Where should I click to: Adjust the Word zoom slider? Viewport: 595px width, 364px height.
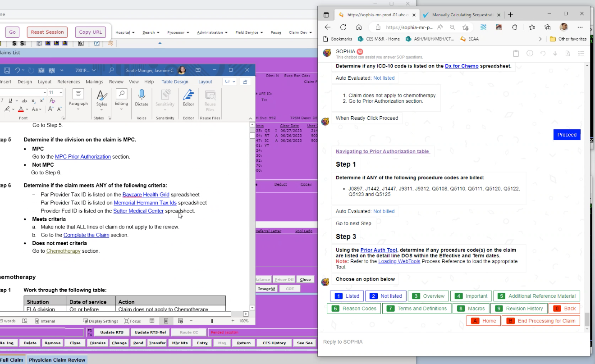(x=212, y=321)
